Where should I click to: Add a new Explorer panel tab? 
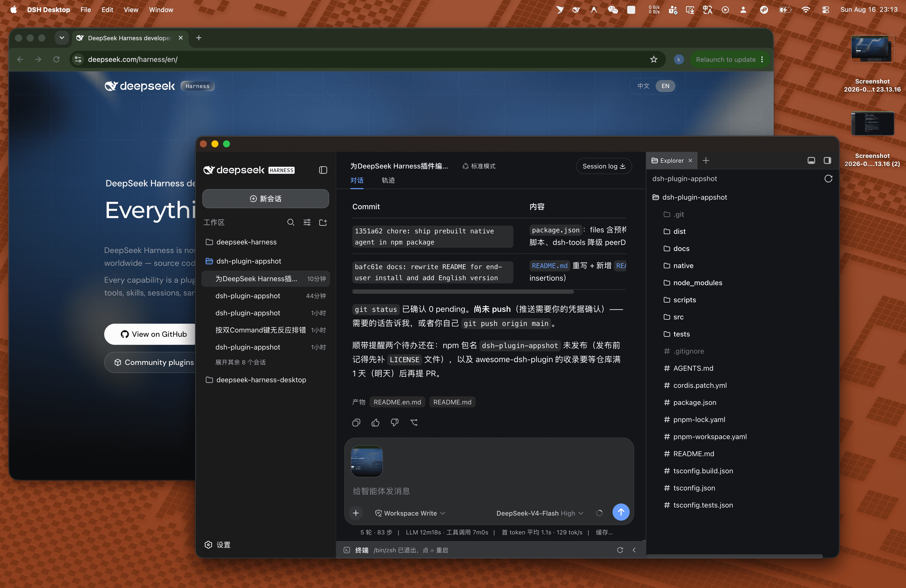(706, 160)
